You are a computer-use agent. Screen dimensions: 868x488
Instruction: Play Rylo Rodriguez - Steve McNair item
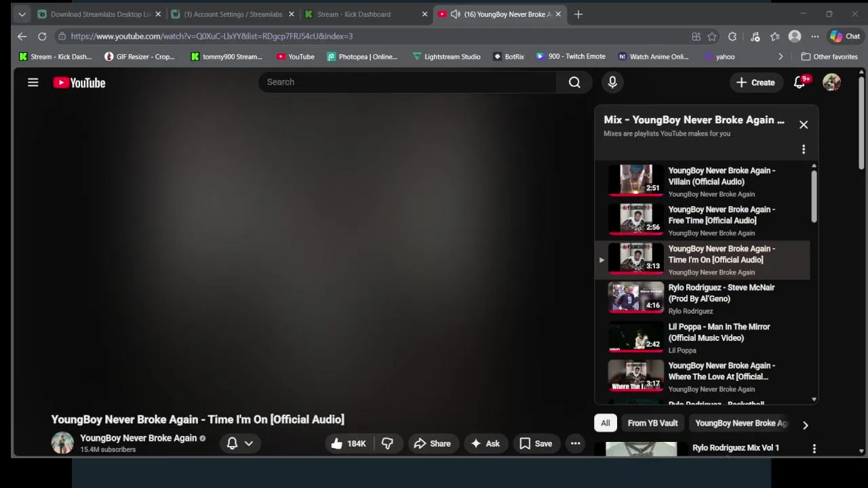(702, 299)
